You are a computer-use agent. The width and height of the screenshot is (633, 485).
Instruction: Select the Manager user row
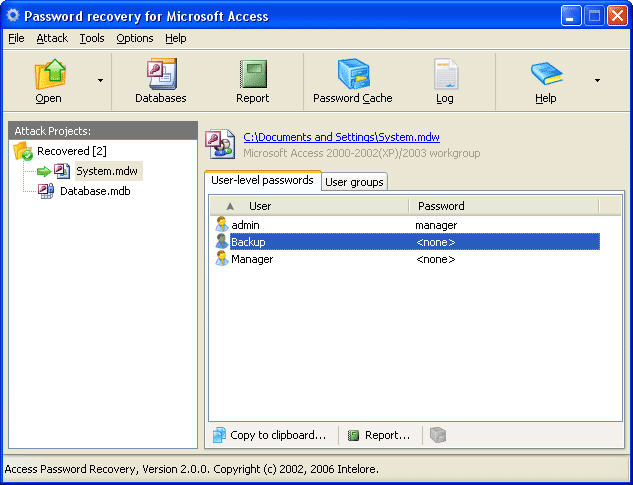407,259
